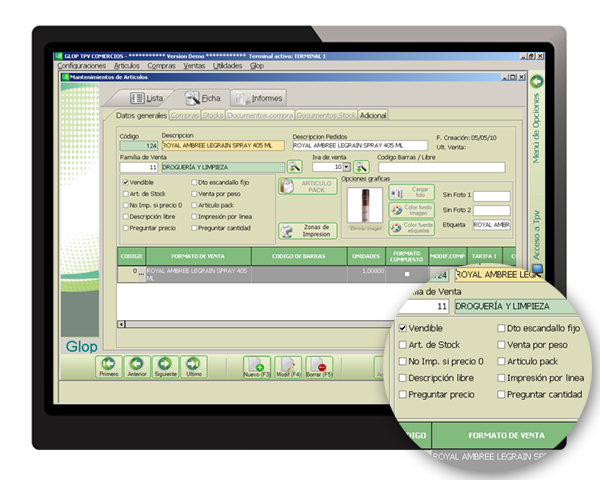
Task: Click the Codigo de Barras column header
Action: point(299,256)
